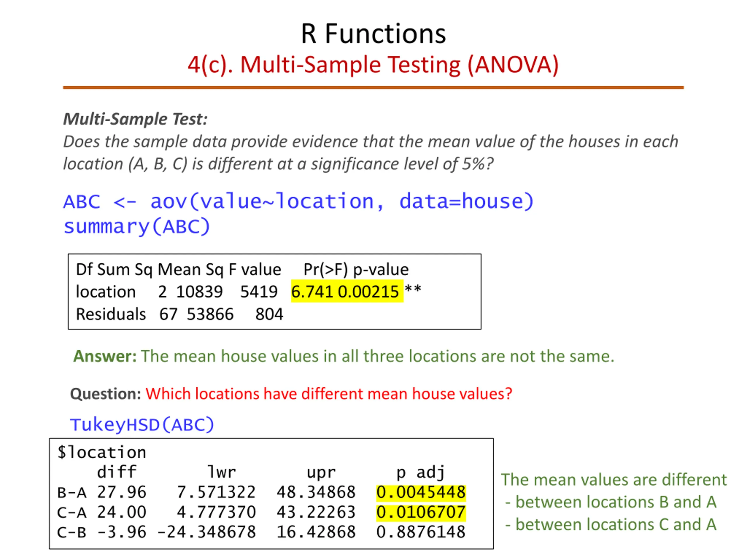Click the aov(value~location, data=house) code line
The image size is (747, 560).
299,202
